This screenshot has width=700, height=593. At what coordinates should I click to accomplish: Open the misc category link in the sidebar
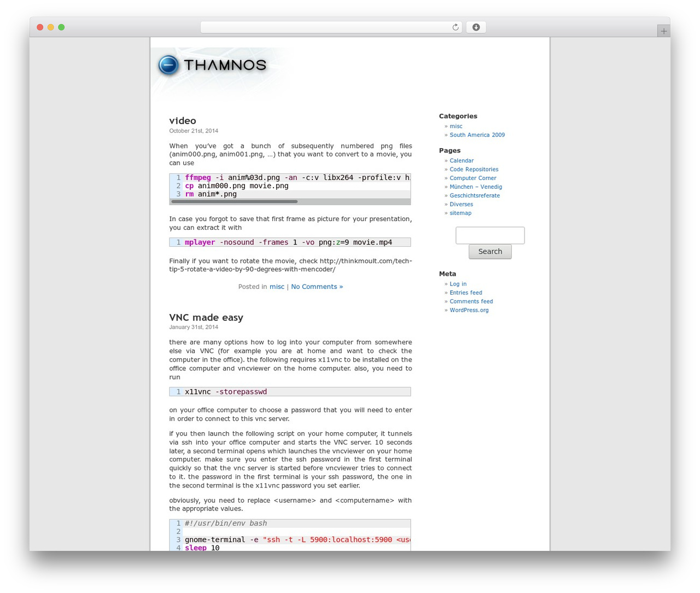pos(456,126)
